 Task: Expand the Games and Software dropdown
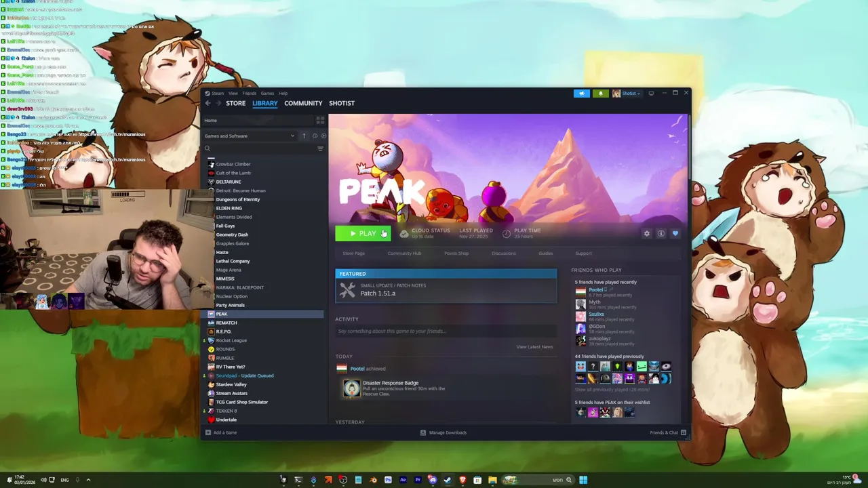250,136
